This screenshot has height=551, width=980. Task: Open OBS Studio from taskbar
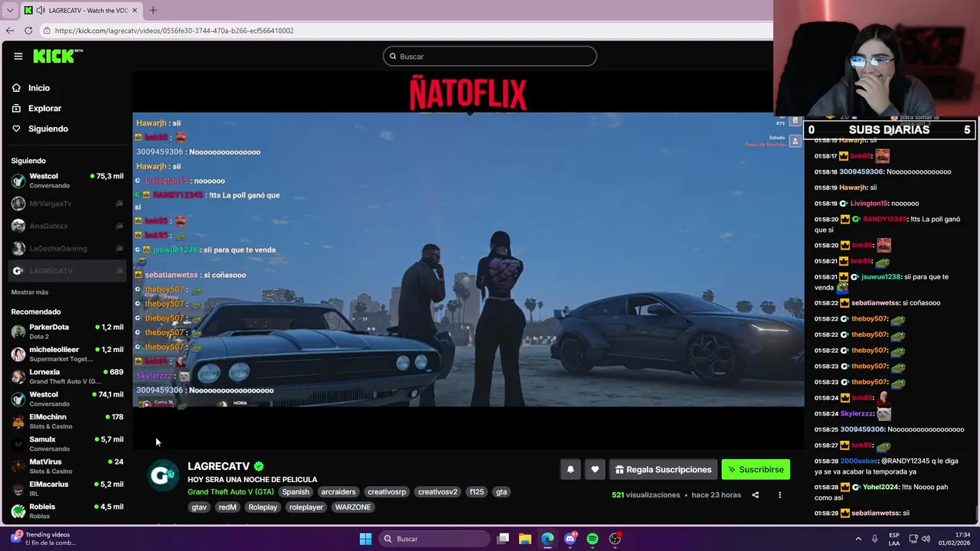tap(615, 539)
